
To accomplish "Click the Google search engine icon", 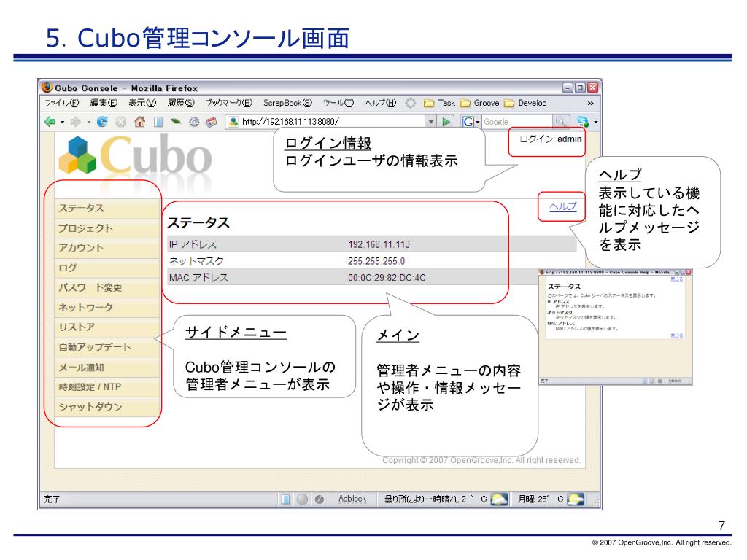I will 468,122.
